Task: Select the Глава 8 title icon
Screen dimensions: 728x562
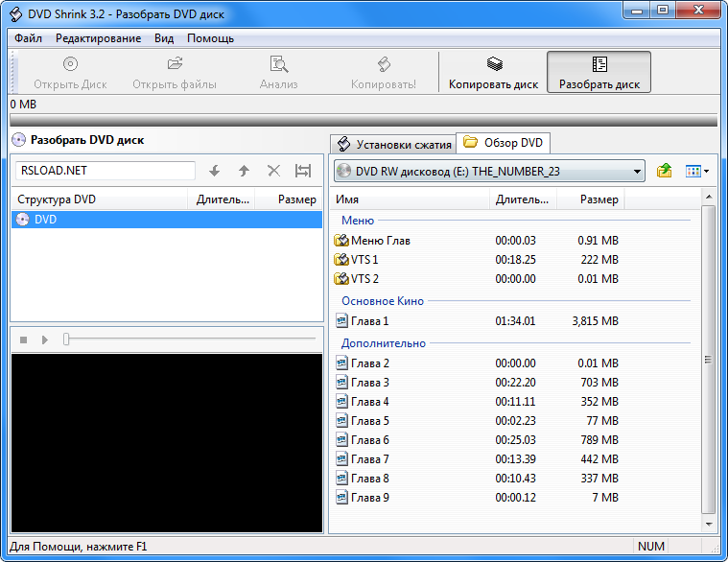Action: pos(341,479)
